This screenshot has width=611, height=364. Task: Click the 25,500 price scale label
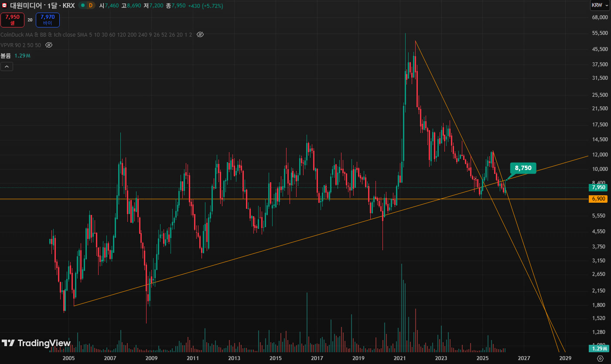[599, 95]
